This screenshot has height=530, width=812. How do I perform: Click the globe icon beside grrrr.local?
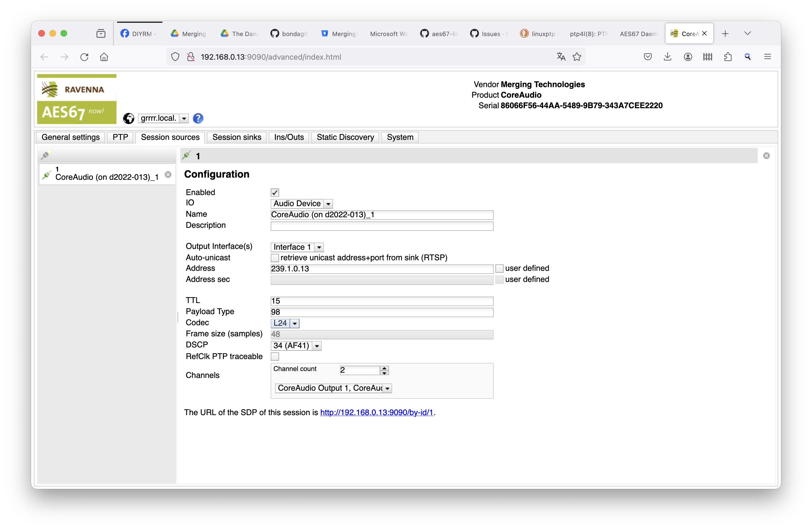coord(128,118)
